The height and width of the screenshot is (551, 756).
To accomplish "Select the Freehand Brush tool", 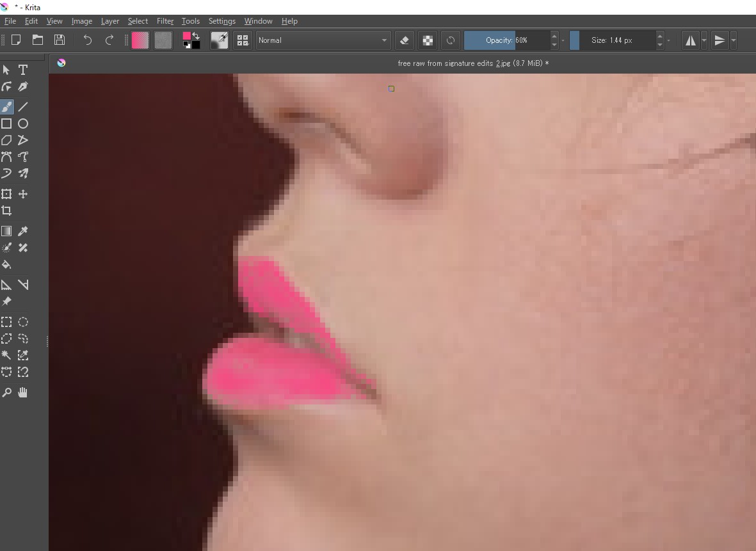I will 6,107.
